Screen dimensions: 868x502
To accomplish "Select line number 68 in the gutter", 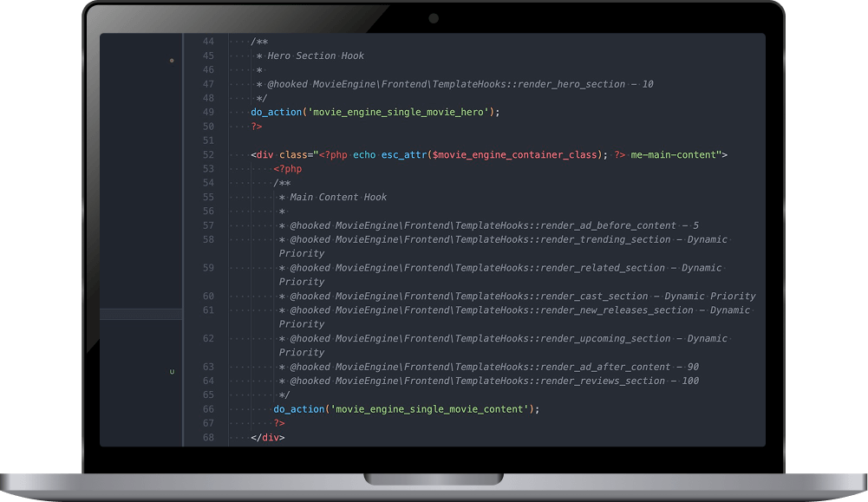I will pos(208,437).
